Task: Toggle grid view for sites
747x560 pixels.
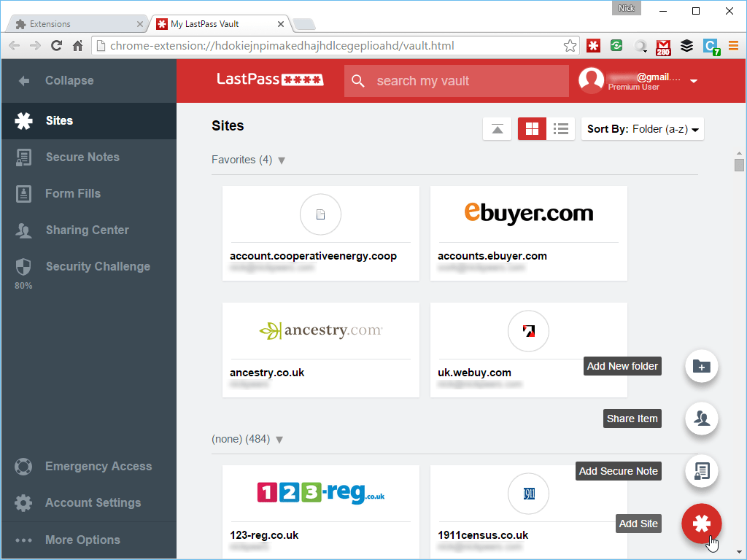Action: [532, 128]
